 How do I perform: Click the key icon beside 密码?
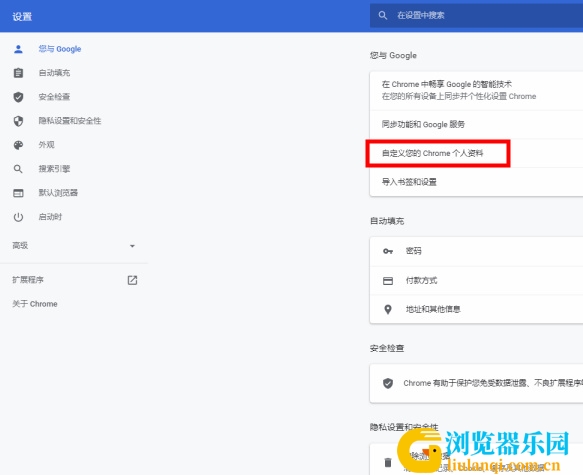click(388, 251)
